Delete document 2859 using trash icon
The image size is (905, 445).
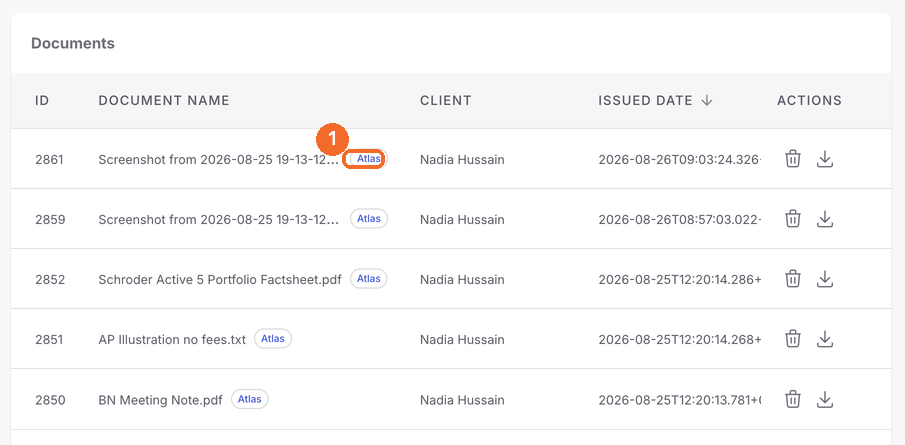pyautogui.click(x=793, y=219)
